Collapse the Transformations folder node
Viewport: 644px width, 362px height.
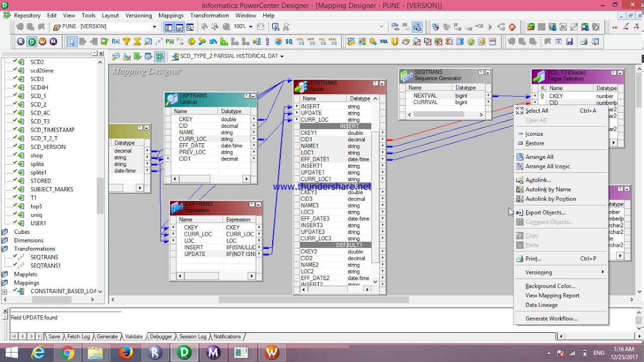(5, 249)
